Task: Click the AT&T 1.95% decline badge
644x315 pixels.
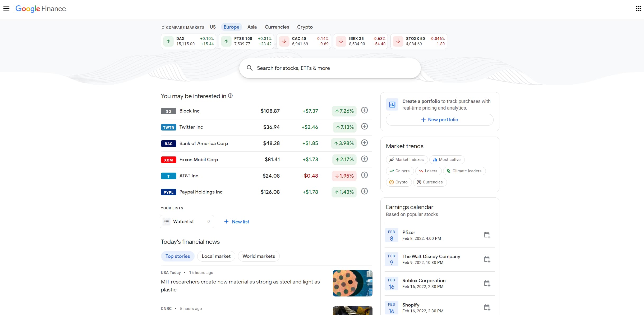Action: click(x=344, y=176)
